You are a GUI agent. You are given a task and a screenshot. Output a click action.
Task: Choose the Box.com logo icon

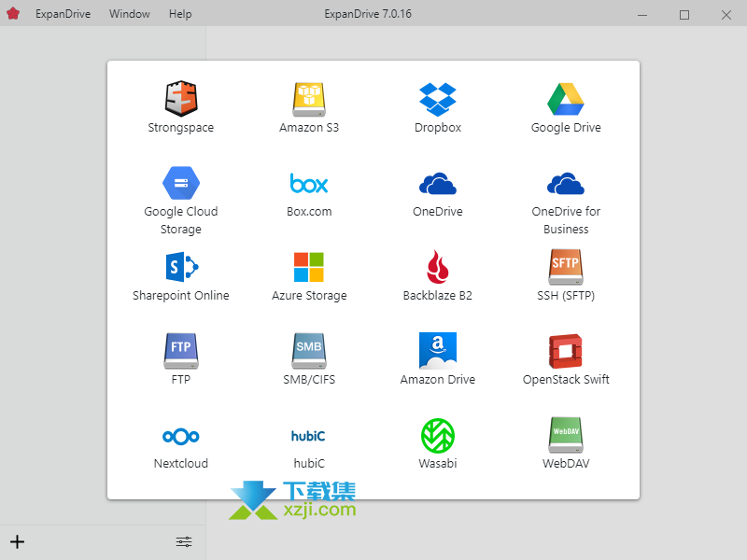[309, 183]
